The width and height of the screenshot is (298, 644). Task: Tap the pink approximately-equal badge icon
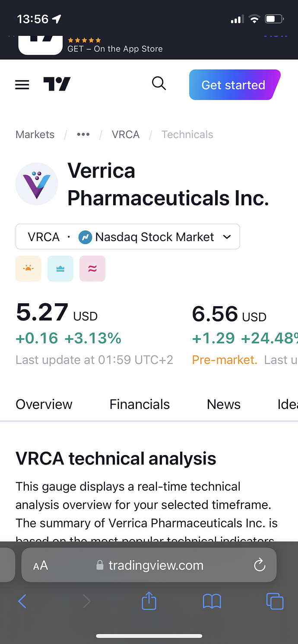pos(92,268)
